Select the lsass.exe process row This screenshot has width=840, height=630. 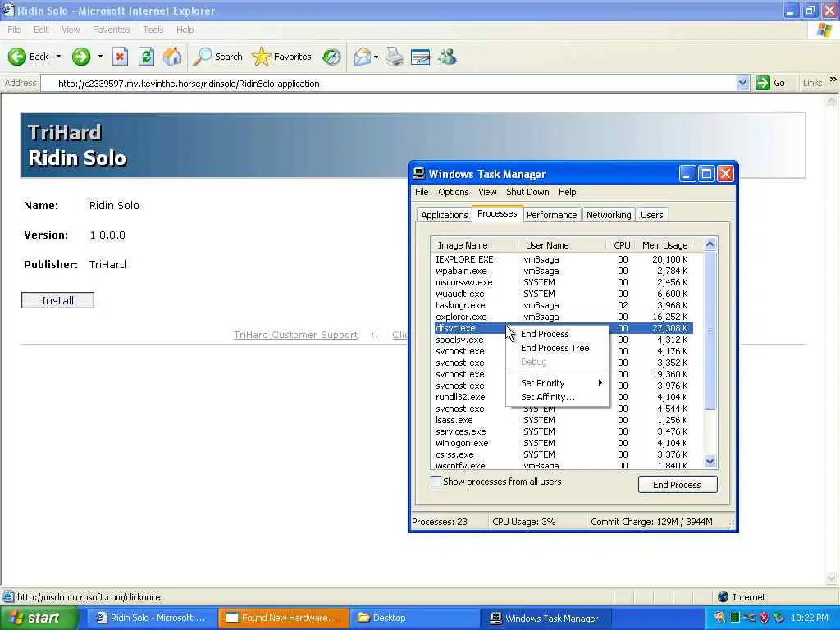(563, 420)
